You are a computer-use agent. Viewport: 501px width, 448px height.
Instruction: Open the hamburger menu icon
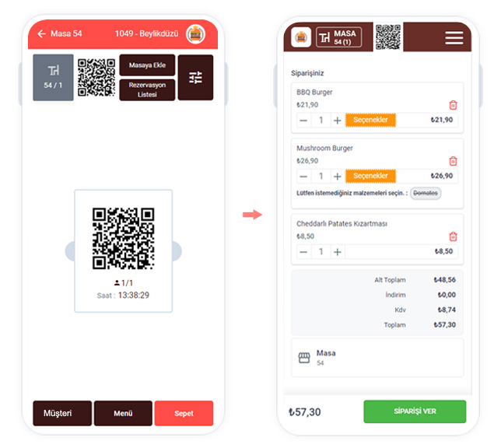454,37
